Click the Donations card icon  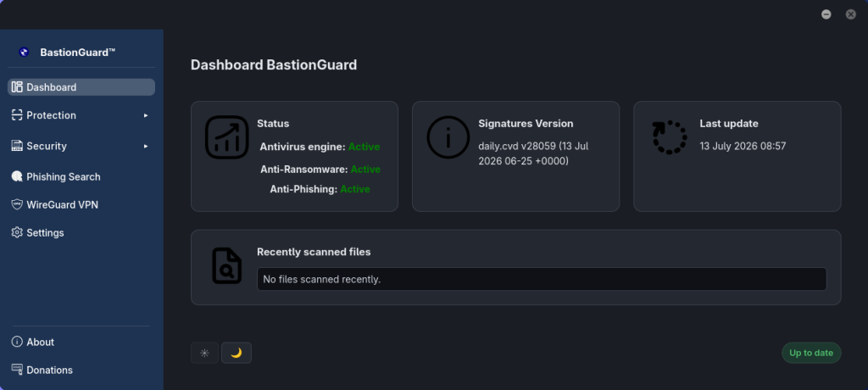click(x=17, y=370)
